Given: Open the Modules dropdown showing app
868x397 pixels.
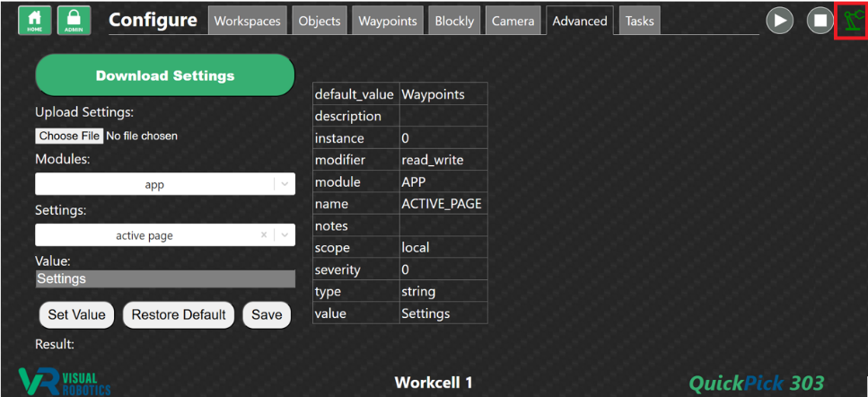Looking at the screenshot, I should (x=165, y=184).
